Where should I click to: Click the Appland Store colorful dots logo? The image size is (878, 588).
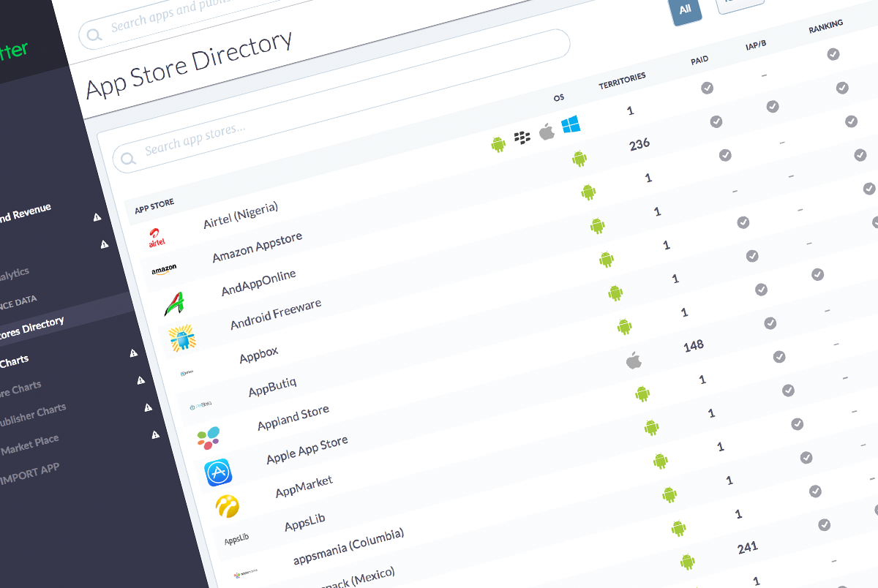point(208,437)
